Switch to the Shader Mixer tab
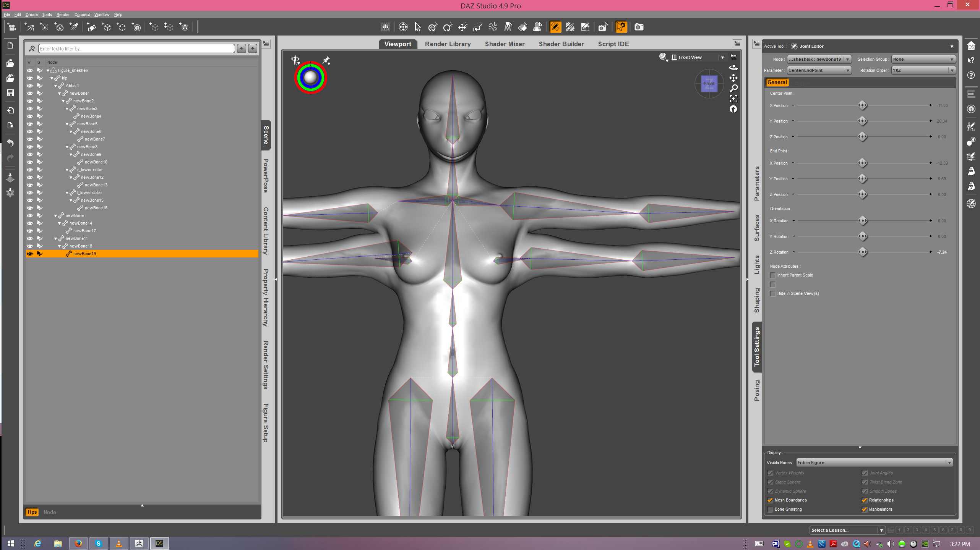This screenshot has height=550, width=980. (505, 44)
